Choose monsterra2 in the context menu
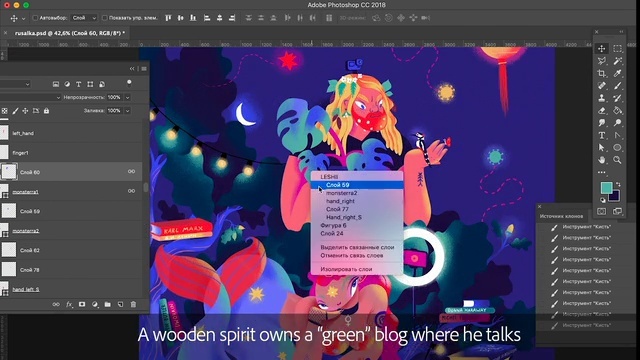640x360 pixels. 357,193
